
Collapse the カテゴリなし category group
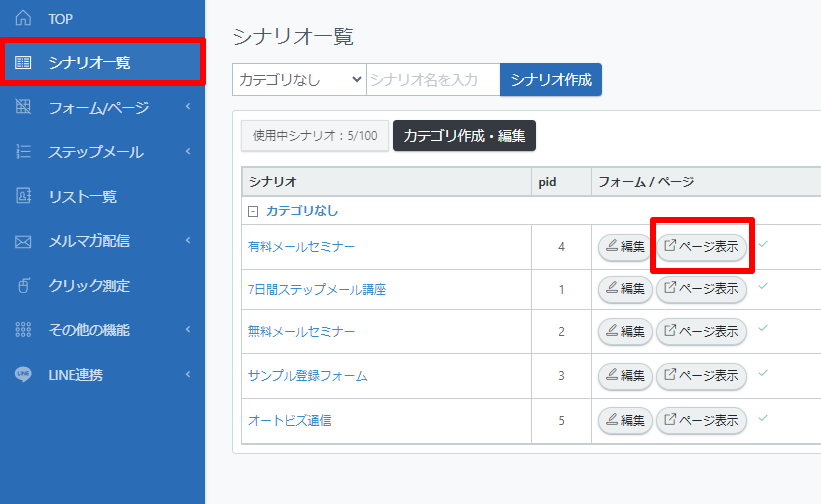tap(253, 211)
